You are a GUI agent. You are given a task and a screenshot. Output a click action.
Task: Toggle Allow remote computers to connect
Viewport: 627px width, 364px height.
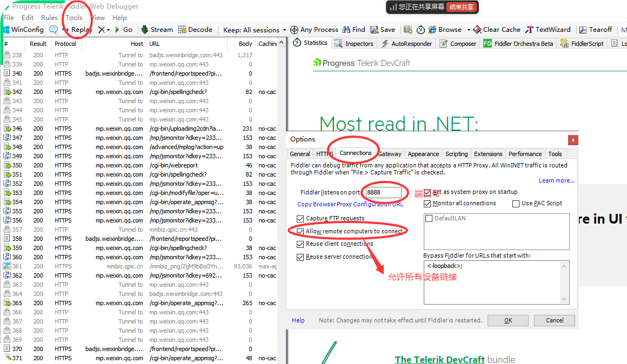301,231
